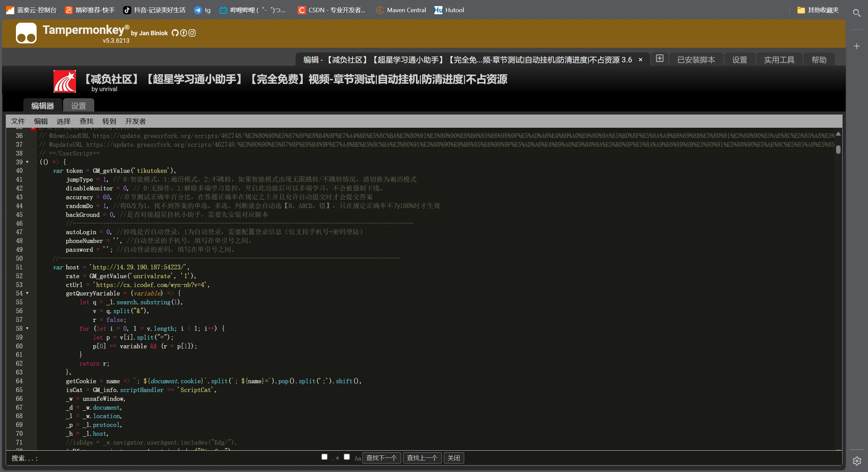Enable the case-sensitive Aa checkbox

pyautogui.click(x=347, y=457)
